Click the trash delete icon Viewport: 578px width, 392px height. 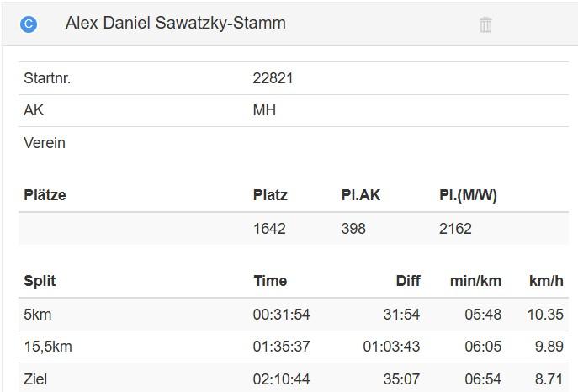(x=485, y=24)
